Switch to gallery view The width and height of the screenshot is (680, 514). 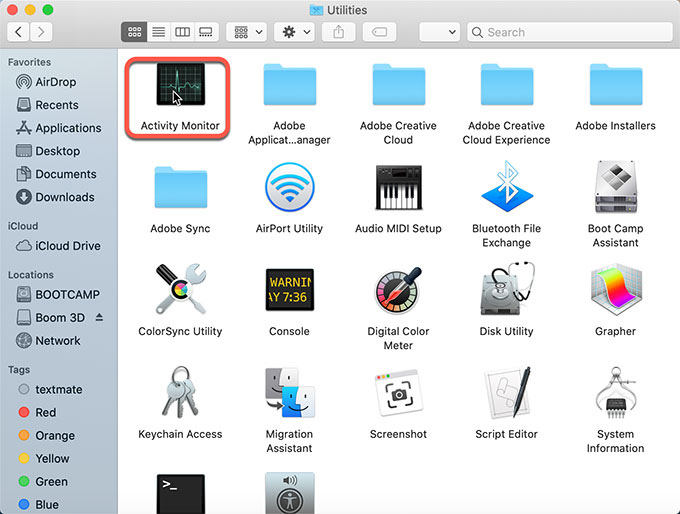[x=206, y=32]
